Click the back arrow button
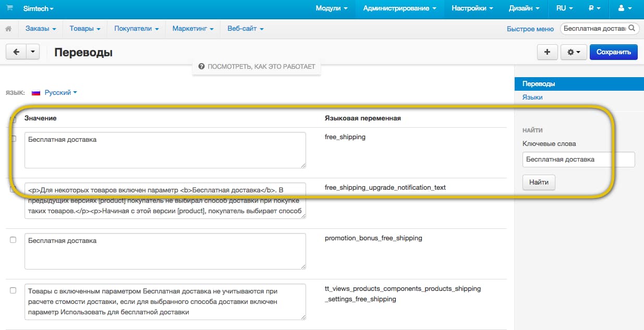 [x=16, y=52]
